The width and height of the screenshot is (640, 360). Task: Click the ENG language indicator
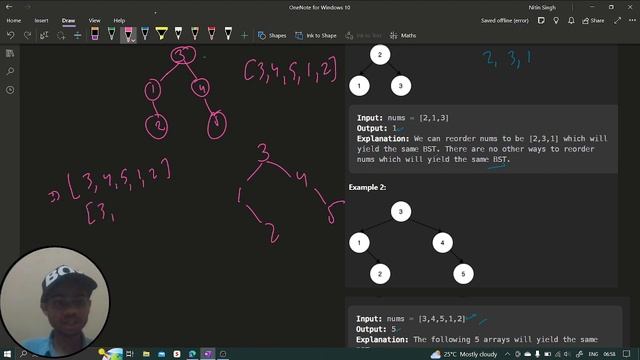click(593, 354)
